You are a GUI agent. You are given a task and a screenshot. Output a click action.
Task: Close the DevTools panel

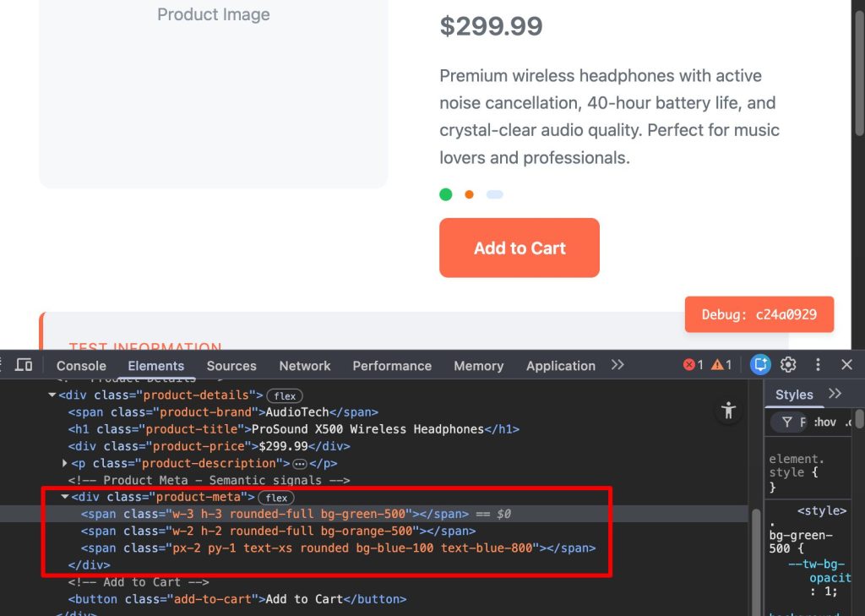846,365
